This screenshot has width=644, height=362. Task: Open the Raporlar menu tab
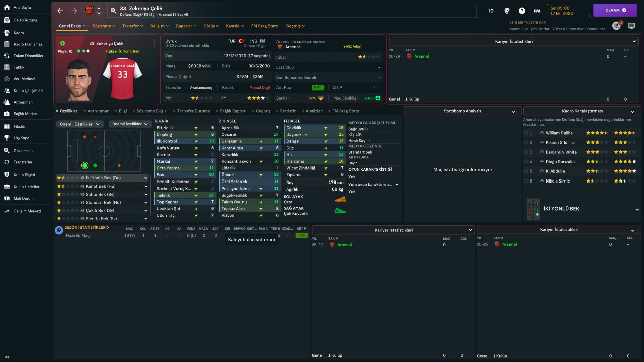click(186, 26)
